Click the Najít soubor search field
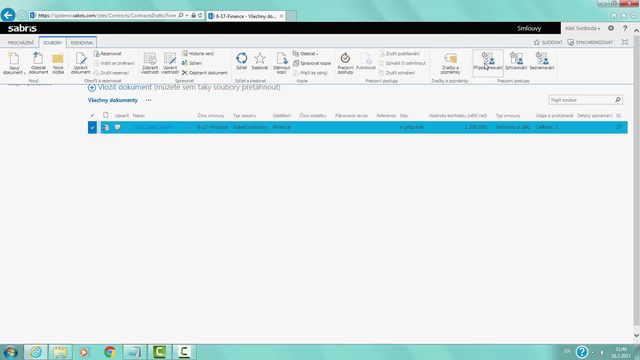Viewport: 640px width, 360px height. pyautogui.click(x=581, y=100)
